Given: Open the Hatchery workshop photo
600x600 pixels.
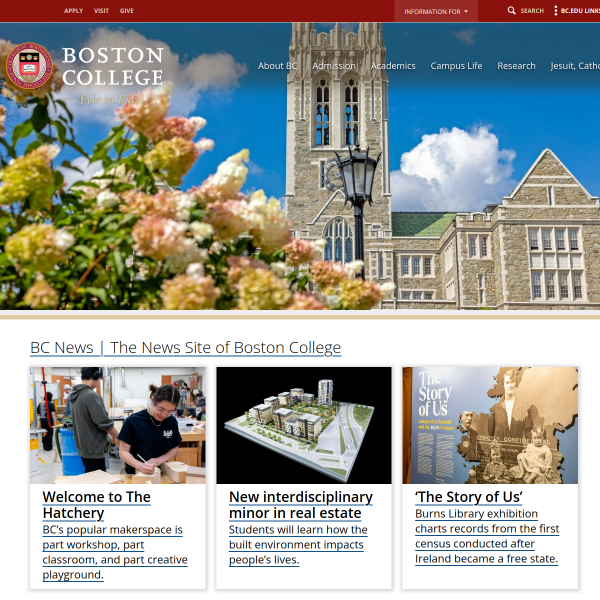Looking at the screenshot, I should 118,425.
